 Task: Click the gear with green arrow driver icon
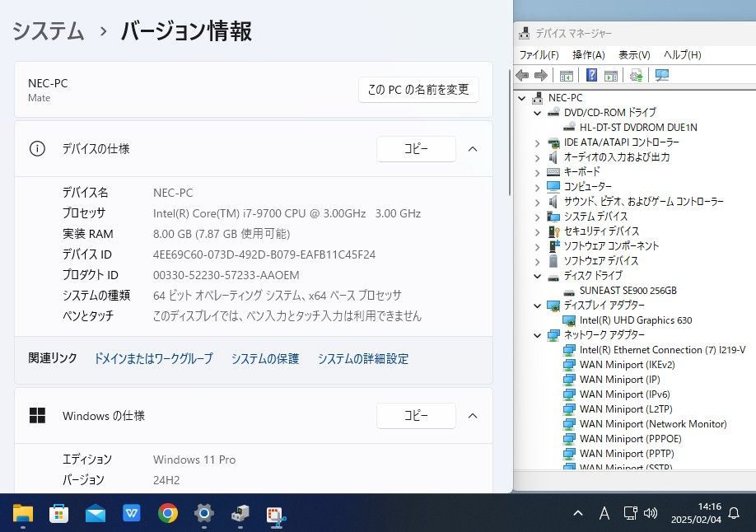click(x=637, y=75)
